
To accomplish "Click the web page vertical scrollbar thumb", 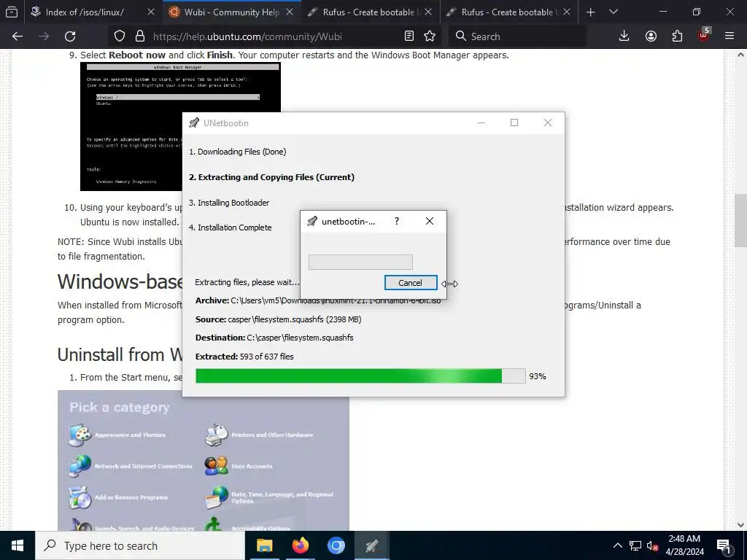I will (x=741, y=220).
